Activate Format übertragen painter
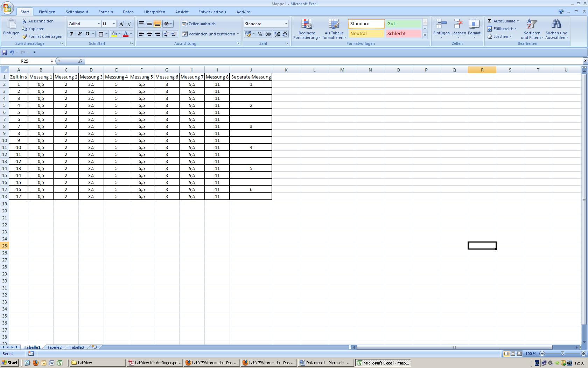Image resolution: width=588 pixels, height=368 pixels. coord(42,36)
